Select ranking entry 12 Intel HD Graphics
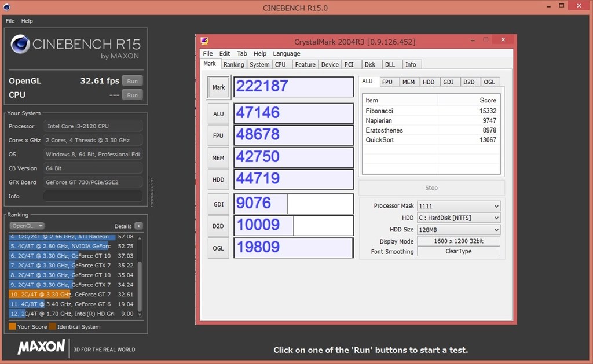Viewport: 593px width, 364px height. [72, 314]
